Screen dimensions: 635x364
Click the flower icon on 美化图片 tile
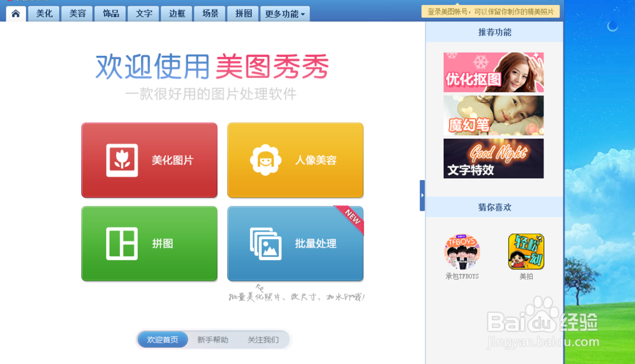pos(122,160)
